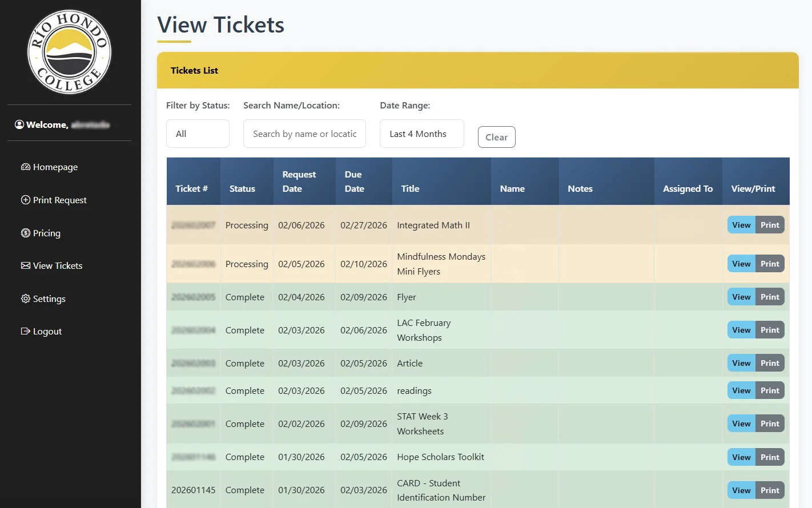
Task: Open the Filter by Status dropdown
Action: 198,134
